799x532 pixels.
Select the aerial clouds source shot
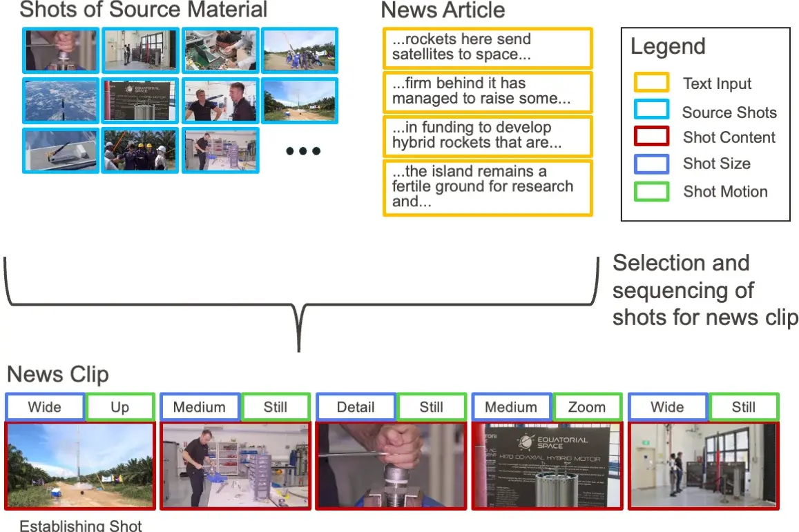click(x=61, y=100)
